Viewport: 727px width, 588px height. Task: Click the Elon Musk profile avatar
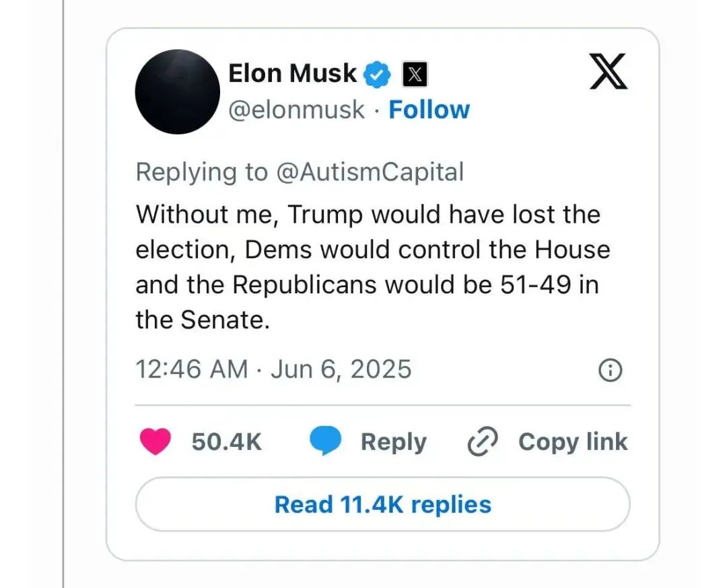[177, 91]
